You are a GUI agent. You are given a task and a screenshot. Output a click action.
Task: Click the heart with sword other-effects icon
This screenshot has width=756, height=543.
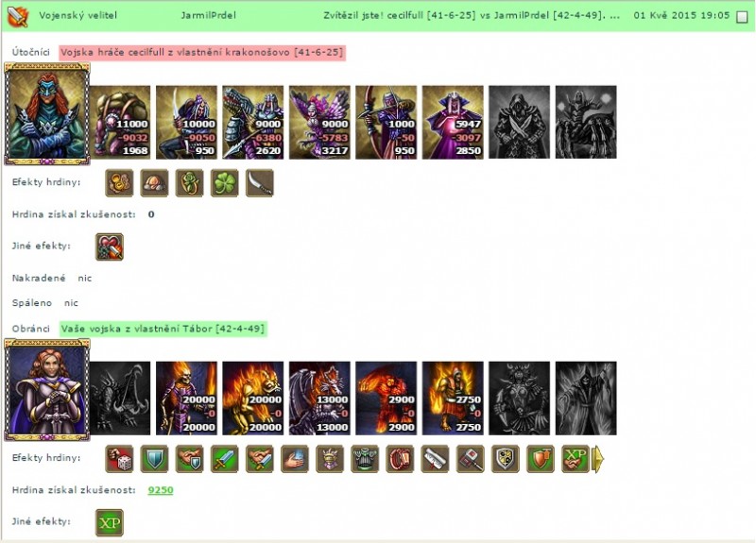[x=110, y=246]
